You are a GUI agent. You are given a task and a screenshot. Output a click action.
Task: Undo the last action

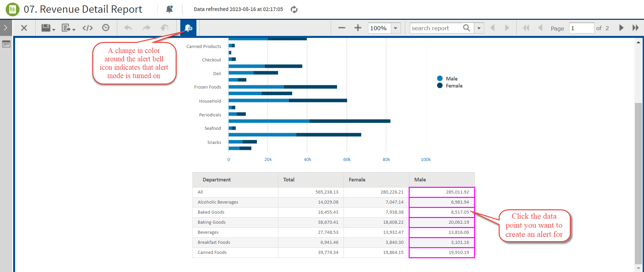coord(128,28)
